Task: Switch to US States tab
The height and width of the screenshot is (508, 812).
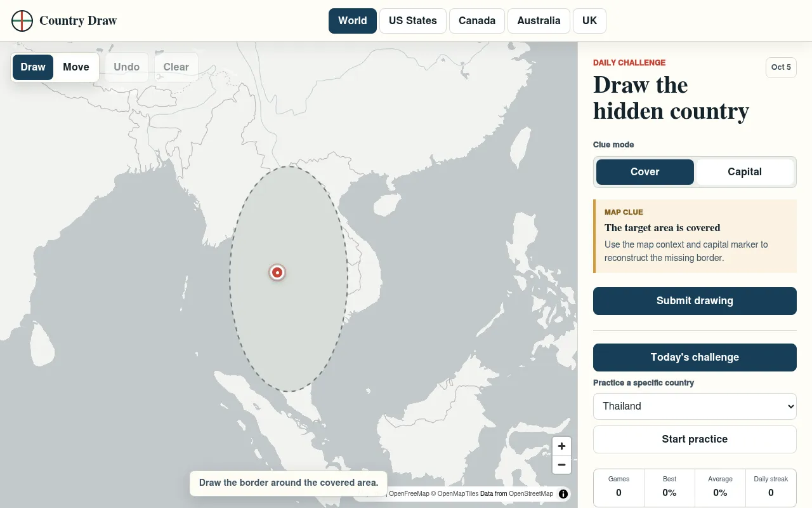Action: coord(413,21)
